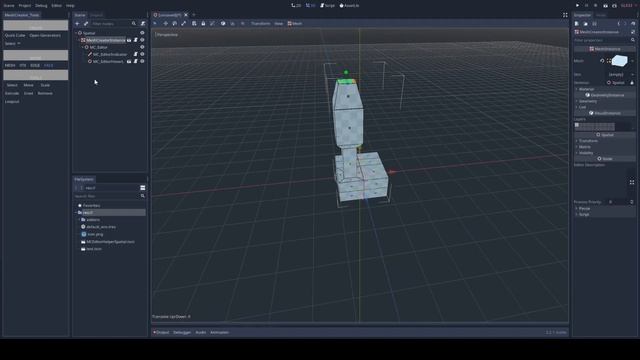
Task: Open the Debugger bottom panel
Action: [x=182, y=333]
